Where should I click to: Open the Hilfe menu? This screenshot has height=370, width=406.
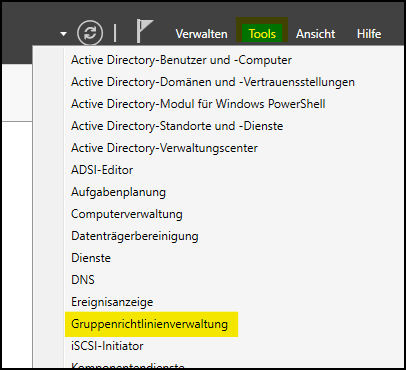[369, 34]
